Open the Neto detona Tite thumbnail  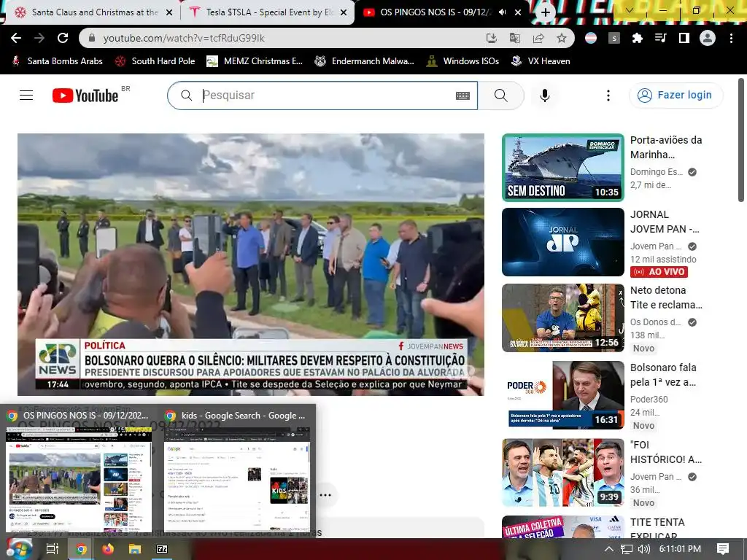(562, 318)
